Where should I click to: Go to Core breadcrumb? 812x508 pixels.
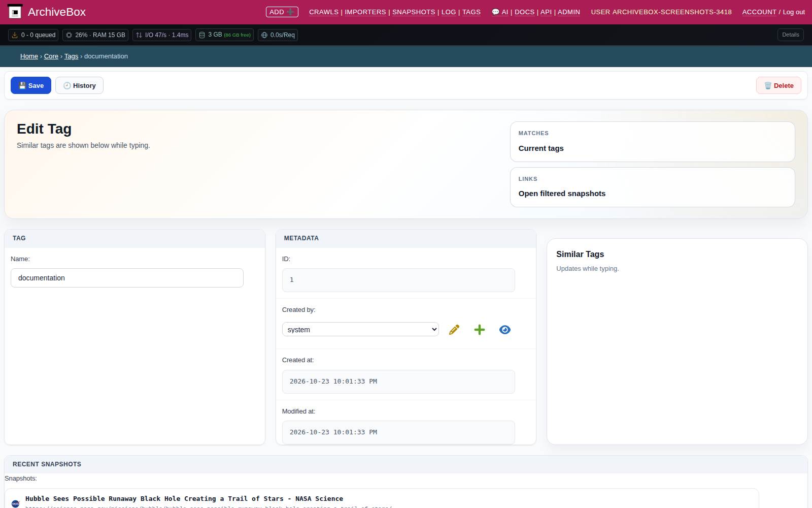click(x=51, y=56)
